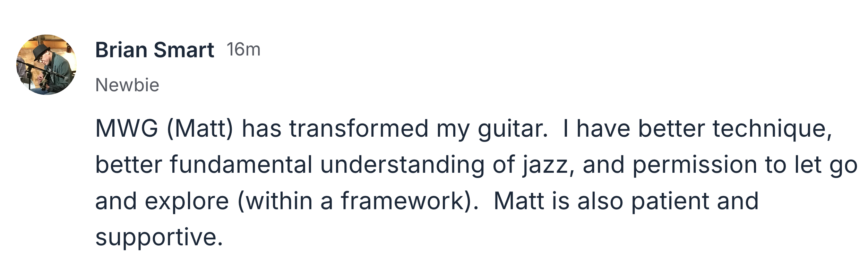The image size is (868, 264).
Task: Click the word patient in third line
Action: (x=670, y=202)
